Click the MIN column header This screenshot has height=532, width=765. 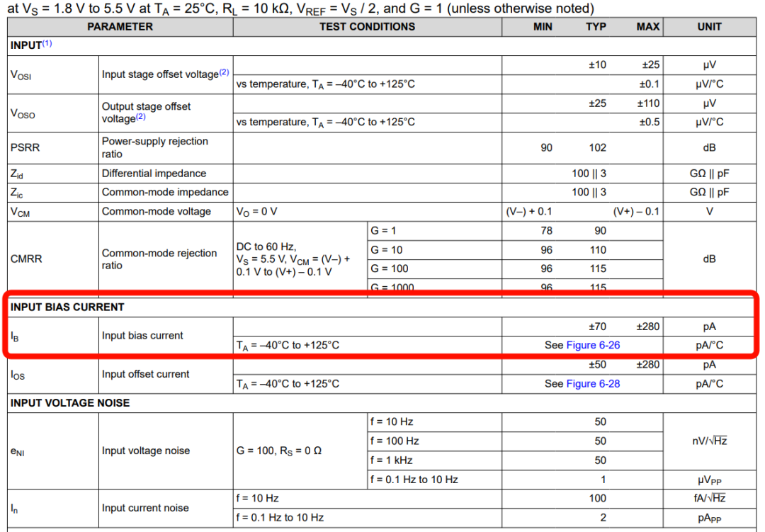543,27
